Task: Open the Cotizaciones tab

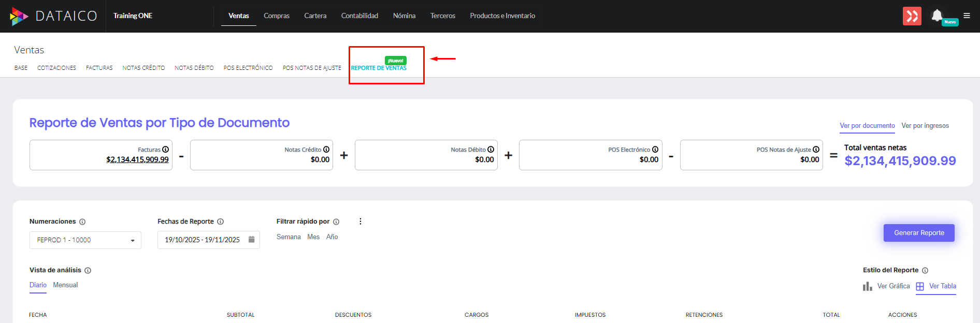Action: coord(56,68)
